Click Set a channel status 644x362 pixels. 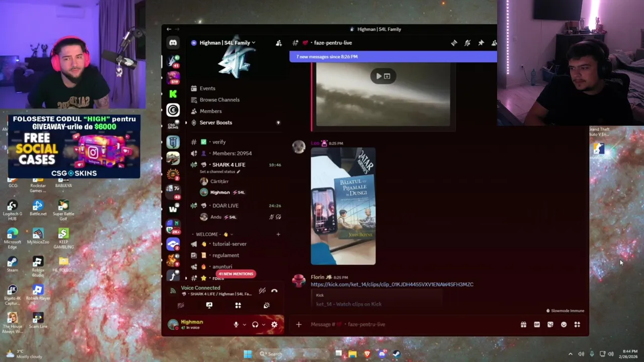(x=220, y=172)
